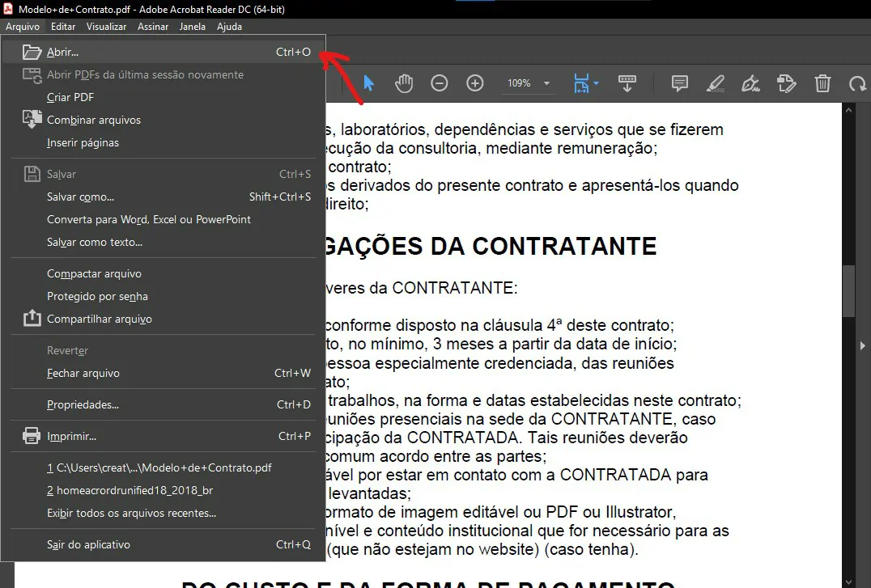Click the vertical scrollbar thumb
This screenshot has width=871, height=588.
(x=848, y=291)
